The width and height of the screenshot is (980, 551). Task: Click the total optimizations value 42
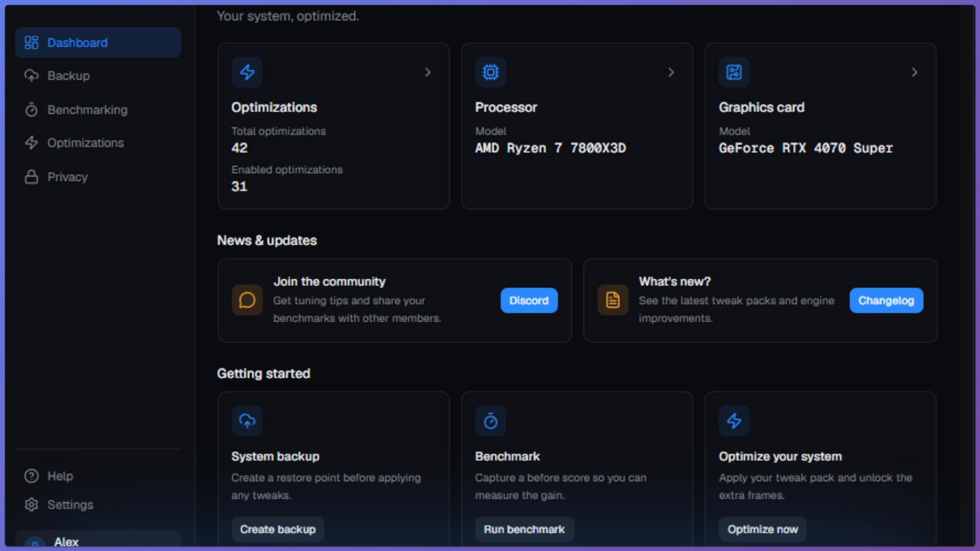click(x=240, y=148)
